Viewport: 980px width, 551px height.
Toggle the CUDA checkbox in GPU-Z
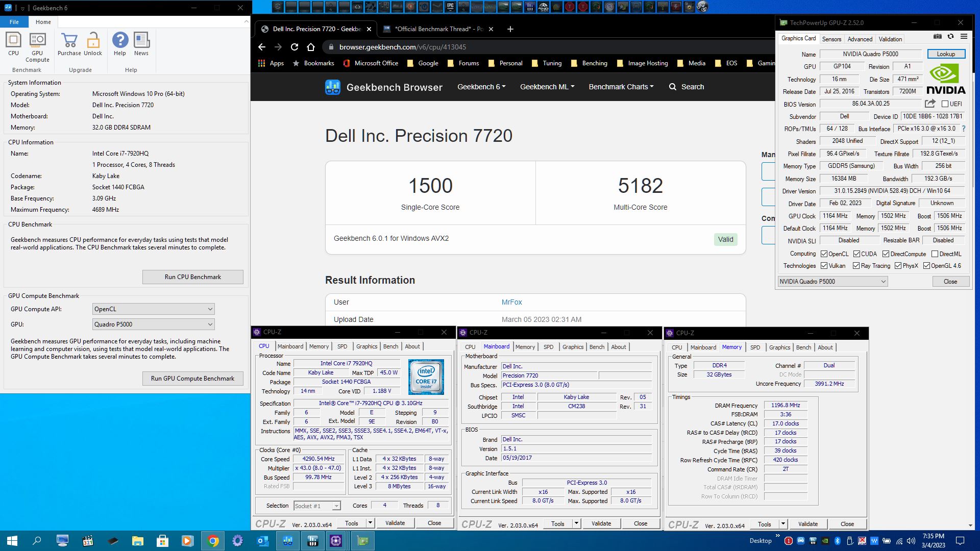tap(856, 254)
